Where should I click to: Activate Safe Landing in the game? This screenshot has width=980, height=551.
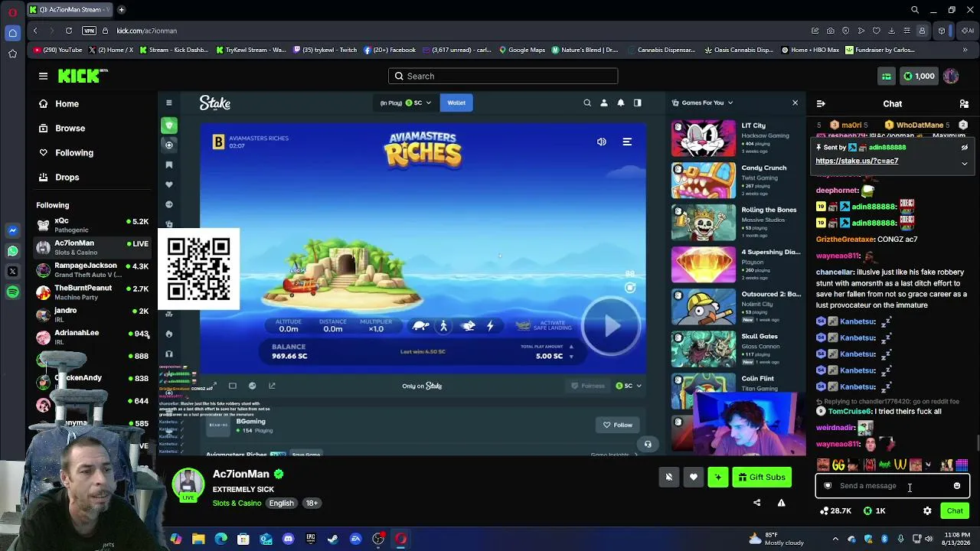pos(543,325)
